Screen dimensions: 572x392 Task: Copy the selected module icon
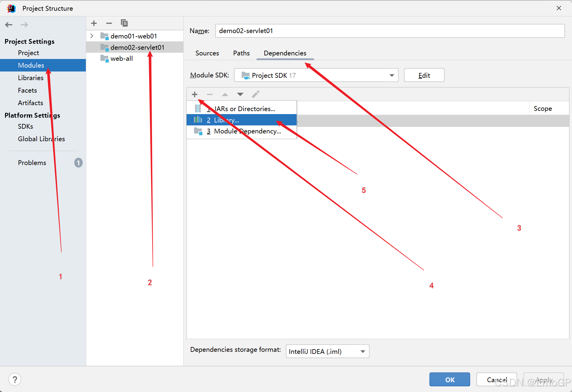point(124,23)
